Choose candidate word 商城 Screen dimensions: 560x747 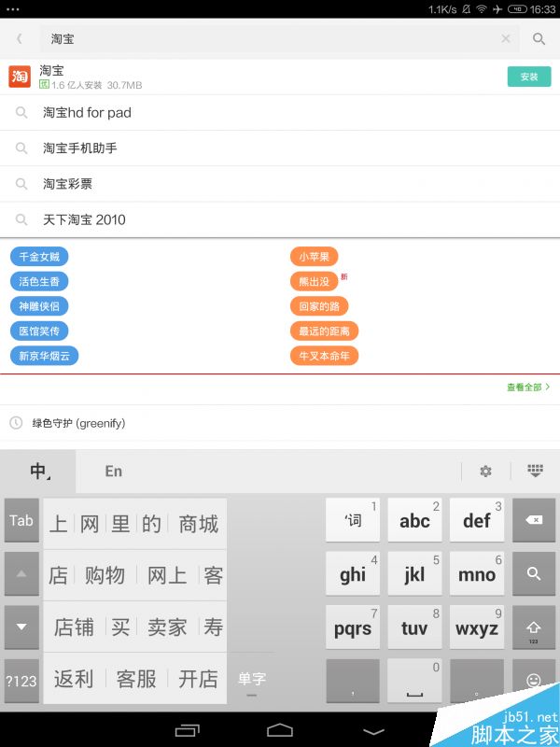coord(198,524)
